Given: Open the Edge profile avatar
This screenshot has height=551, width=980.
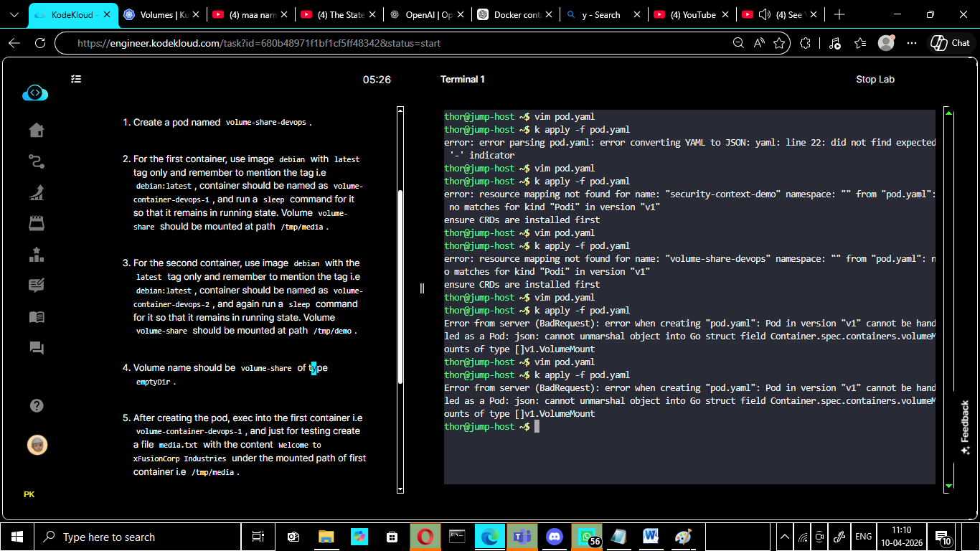Looking at the screenshot, I should click(x=886, y=43).
